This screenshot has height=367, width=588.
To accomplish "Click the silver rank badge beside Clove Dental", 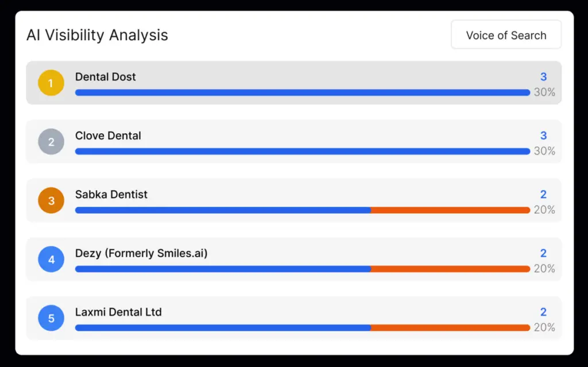I will point(51,141).
